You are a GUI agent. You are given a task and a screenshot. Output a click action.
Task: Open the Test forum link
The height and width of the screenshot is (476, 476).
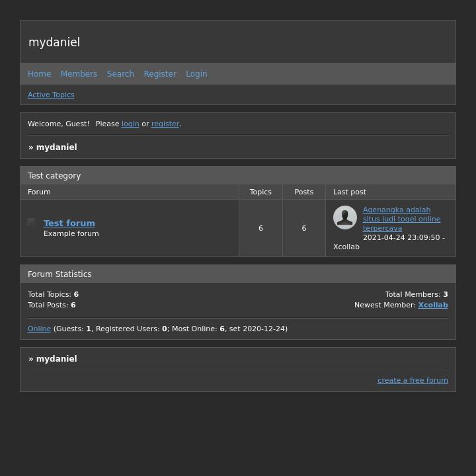point(69,223)
